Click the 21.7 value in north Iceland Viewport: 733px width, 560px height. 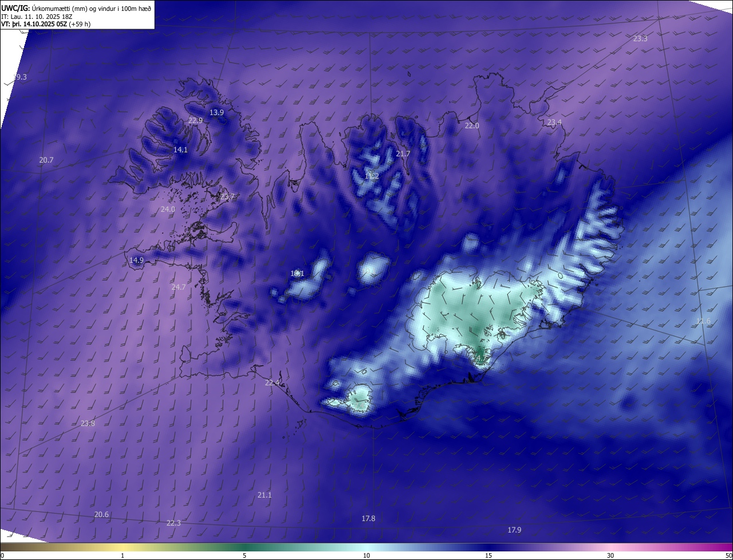click(x=403, y=153)
